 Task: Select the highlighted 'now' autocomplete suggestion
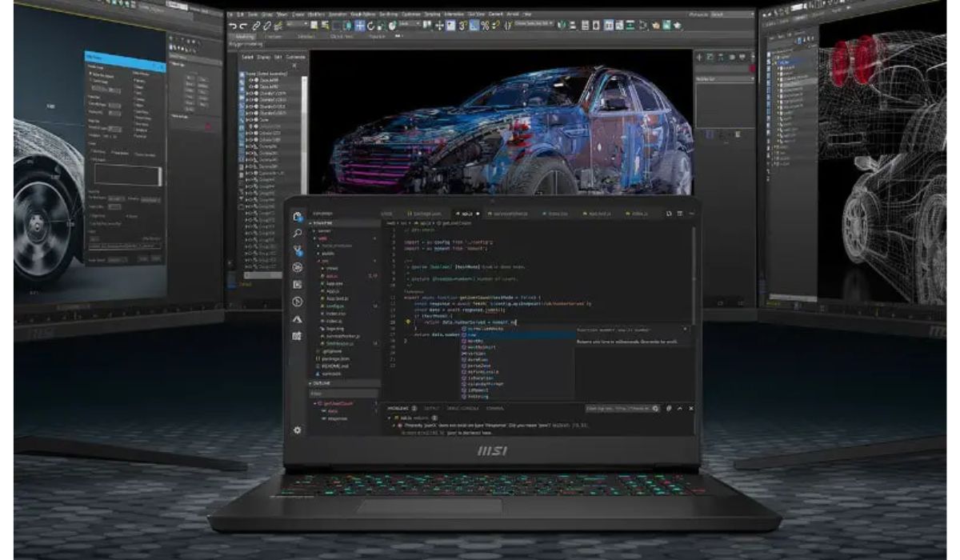pos(518,335)
